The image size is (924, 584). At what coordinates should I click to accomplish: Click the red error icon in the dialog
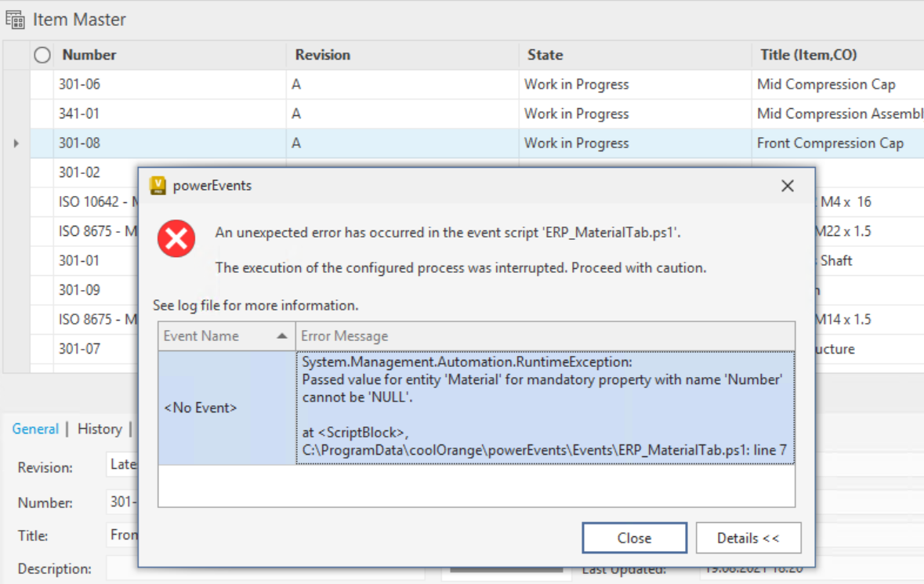(176, 239)
